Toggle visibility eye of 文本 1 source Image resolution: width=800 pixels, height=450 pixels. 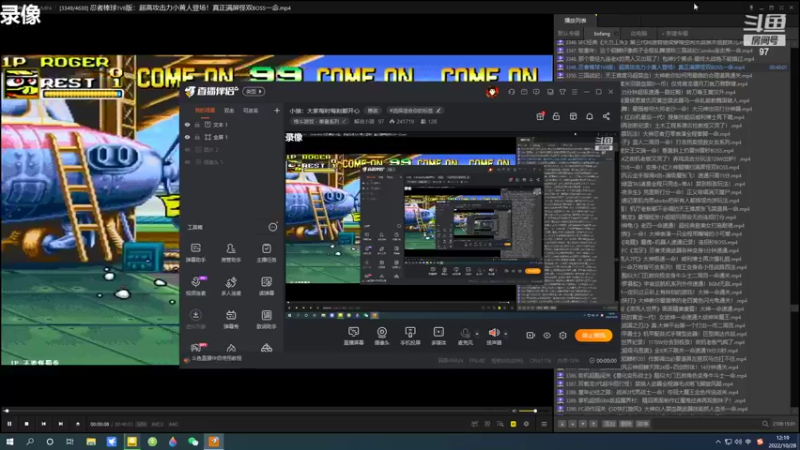point(187,124)
